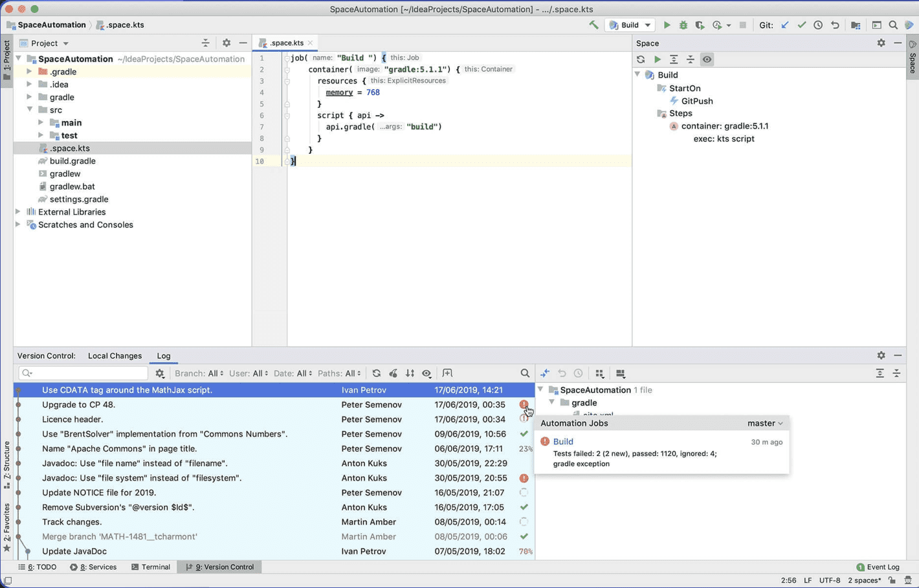This screenshot has width=919, height=588.
Task: Open Structure side tool window
Action: (x=6, y=464)
